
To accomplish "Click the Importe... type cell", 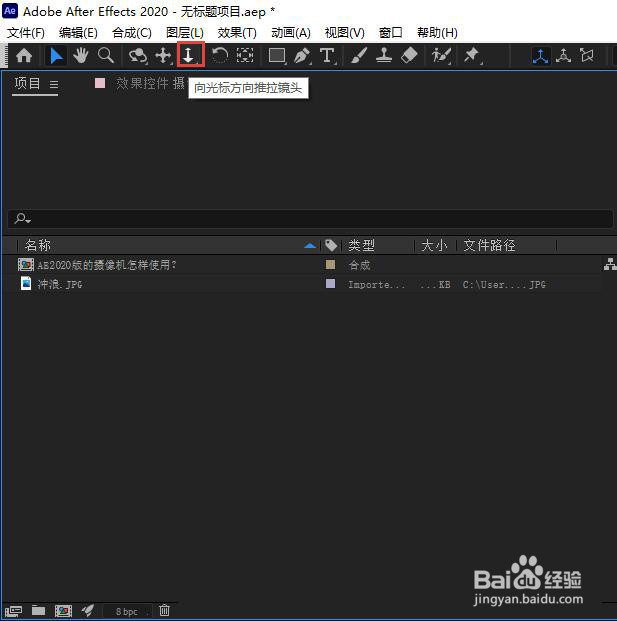I will pos(376,284).
